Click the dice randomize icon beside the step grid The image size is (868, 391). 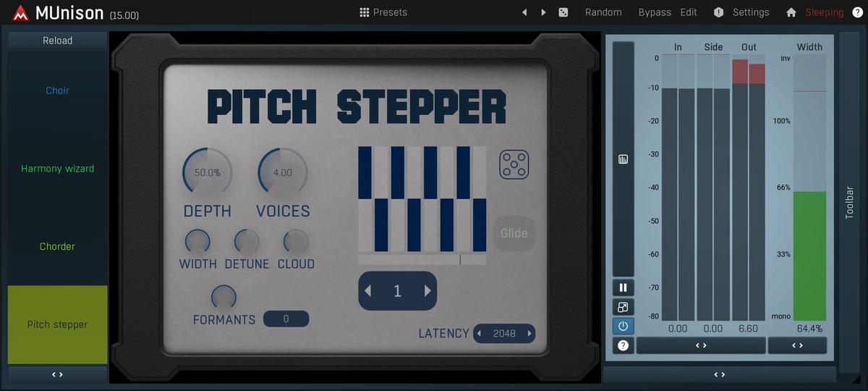pos(514,164)
